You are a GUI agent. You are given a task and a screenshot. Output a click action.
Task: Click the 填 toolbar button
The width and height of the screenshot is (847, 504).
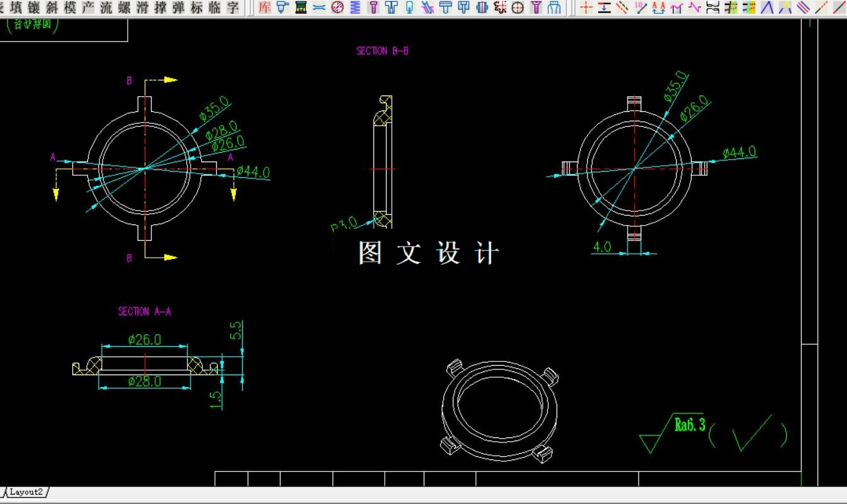click(x=16, y=8)
